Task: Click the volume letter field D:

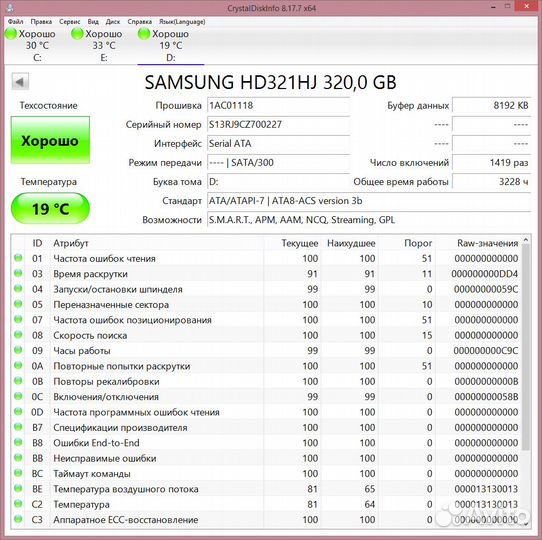Action: 279,181
